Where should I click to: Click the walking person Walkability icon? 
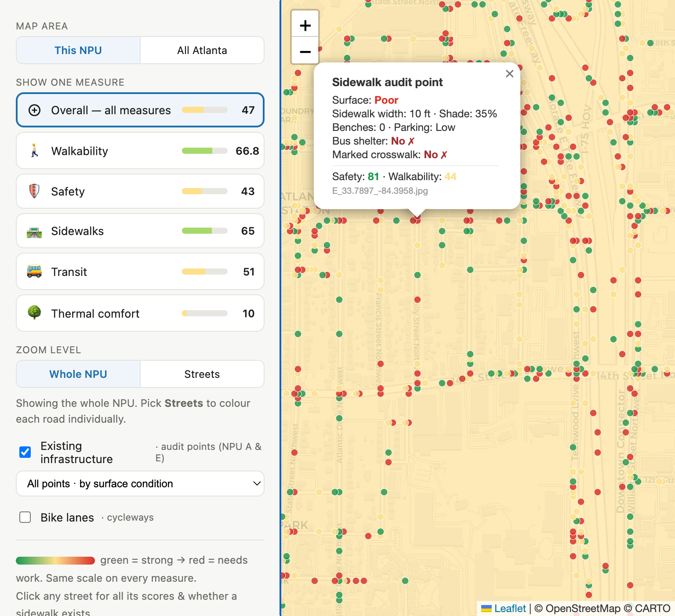[x=34, y=151]
